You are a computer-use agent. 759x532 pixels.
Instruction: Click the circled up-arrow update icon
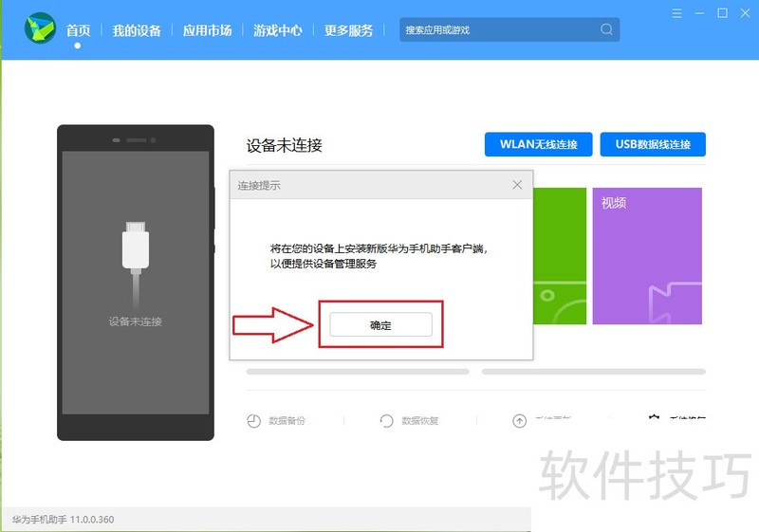tap(519, 421)
